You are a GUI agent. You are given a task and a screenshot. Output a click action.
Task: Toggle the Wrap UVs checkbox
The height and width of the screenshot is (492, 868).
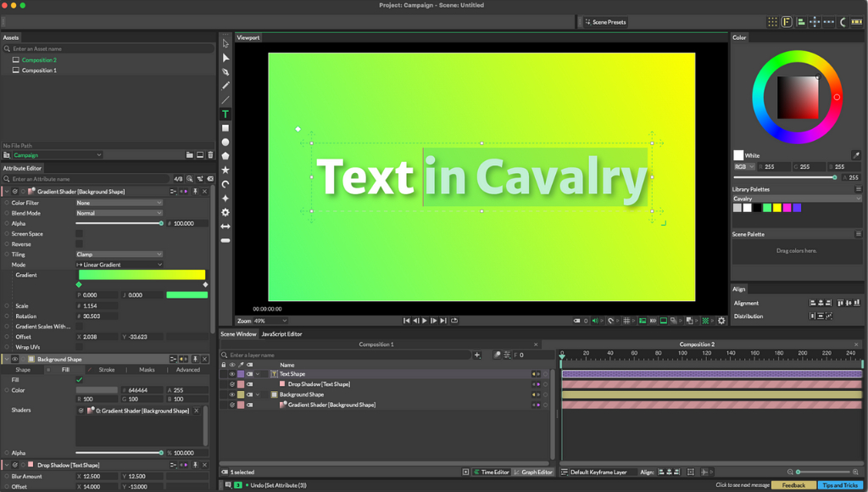click(79, 347)
